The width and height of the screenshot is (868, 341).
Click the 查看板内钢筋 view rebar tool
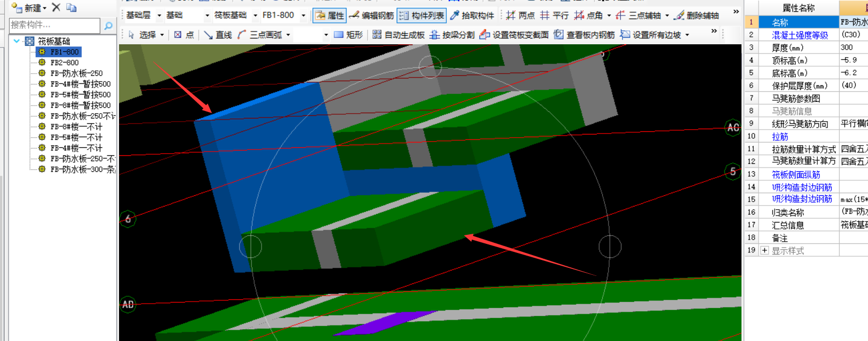click(x=584, y=35)
